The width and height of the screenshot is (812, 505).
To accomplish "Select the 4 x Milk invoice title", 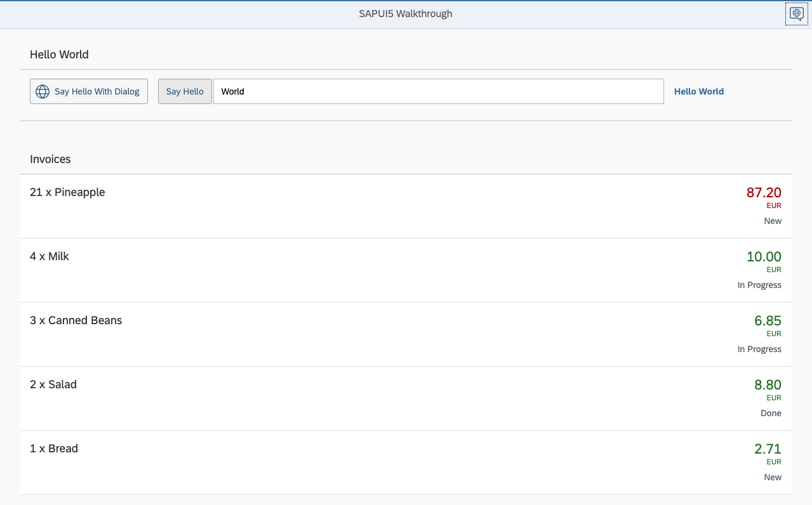I will [50, 256].
